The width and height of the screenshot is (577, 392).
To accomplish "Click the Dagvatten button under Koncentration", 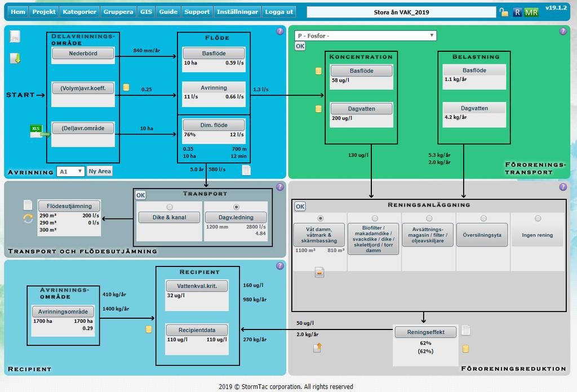I will point(361,109).
